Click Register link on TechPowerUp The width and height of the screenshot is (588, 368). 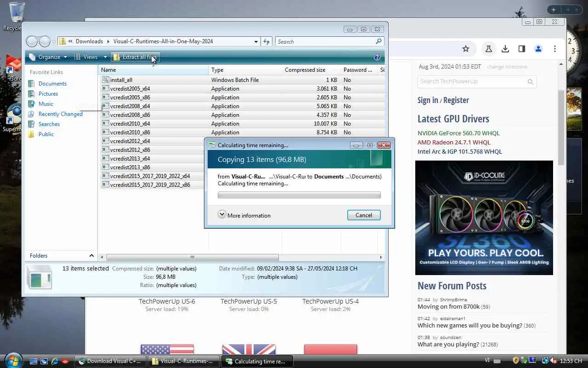[456, 100]
